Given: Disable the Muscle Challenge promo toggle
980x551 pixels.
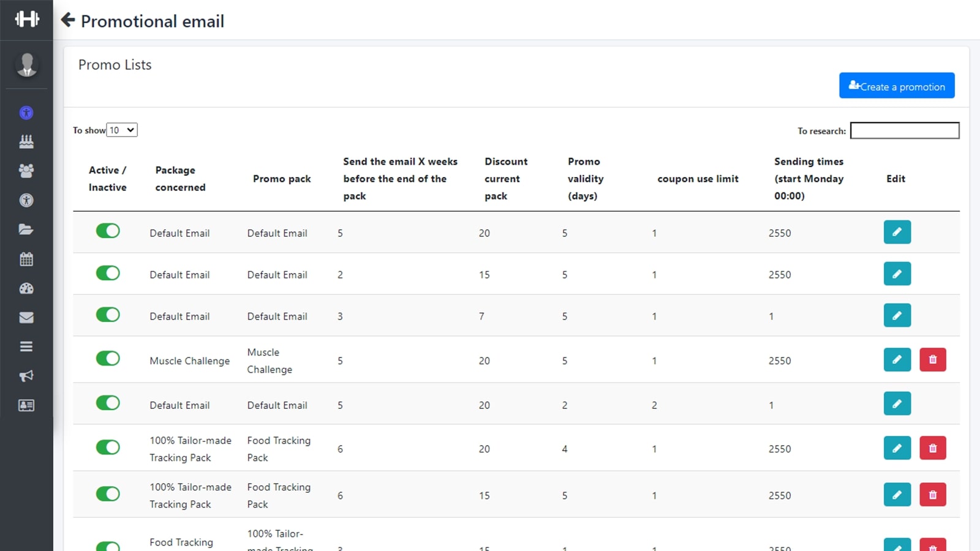Looking at the screenshot, I should [x=108, y=358].
